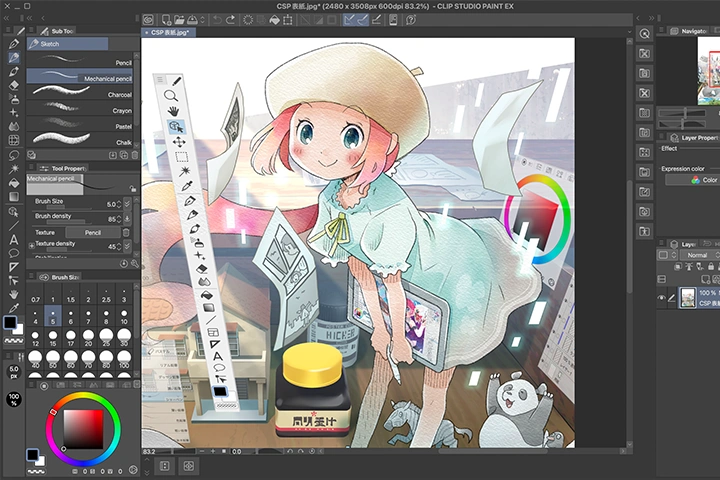Click the Fill icon in command bar
Viewport: 720px width, 480px height.
(275, 20)
